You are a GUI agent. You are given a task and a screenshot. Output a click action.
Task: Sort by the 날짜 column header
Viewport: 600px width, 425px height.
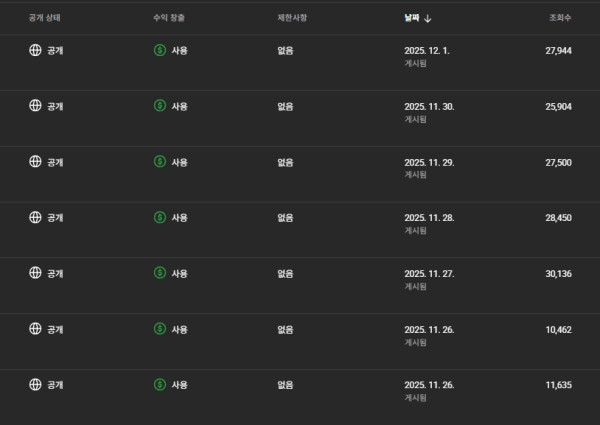[x=411, y=18]
